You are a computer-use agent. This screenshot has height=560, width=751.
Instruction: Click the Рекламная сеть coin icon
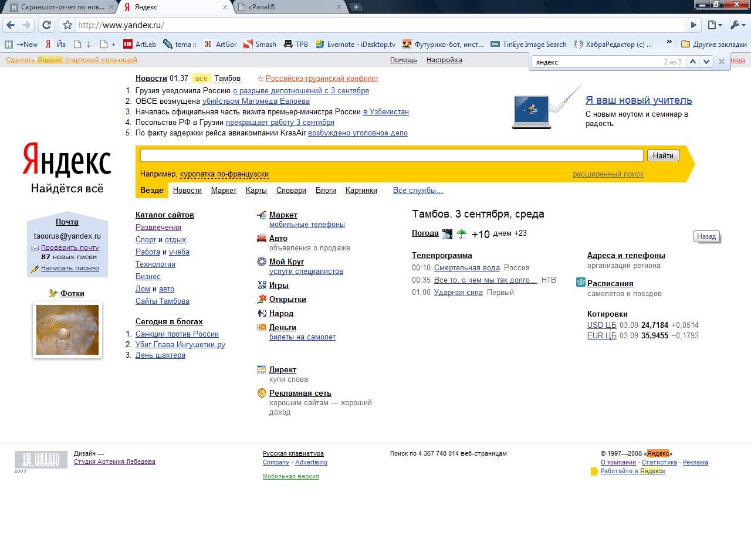262,393
